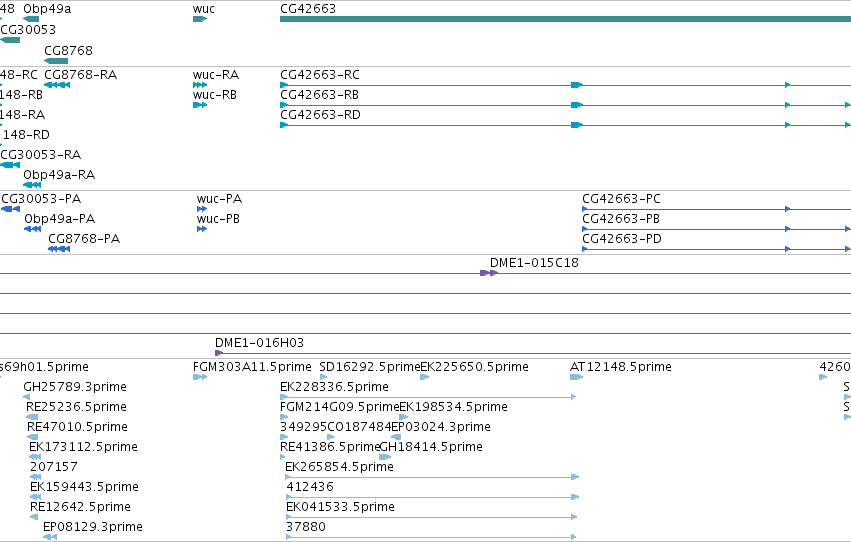Select the AT12148.5prime EST glyph
Screen dimensions: 851x542
pos(576,377)
